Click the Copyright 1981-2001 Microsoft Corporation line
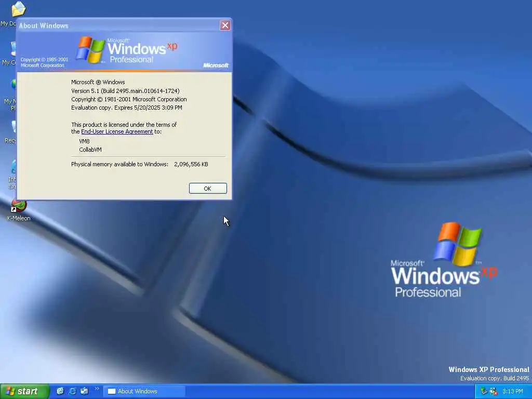 pyautogui.click(x=129, y=99)
